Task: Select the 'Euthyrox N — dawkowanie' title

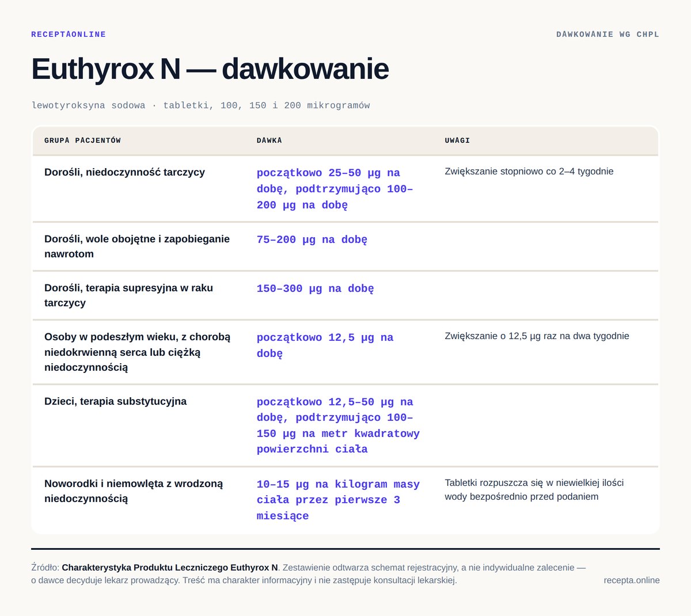Action: pos(210,69)
